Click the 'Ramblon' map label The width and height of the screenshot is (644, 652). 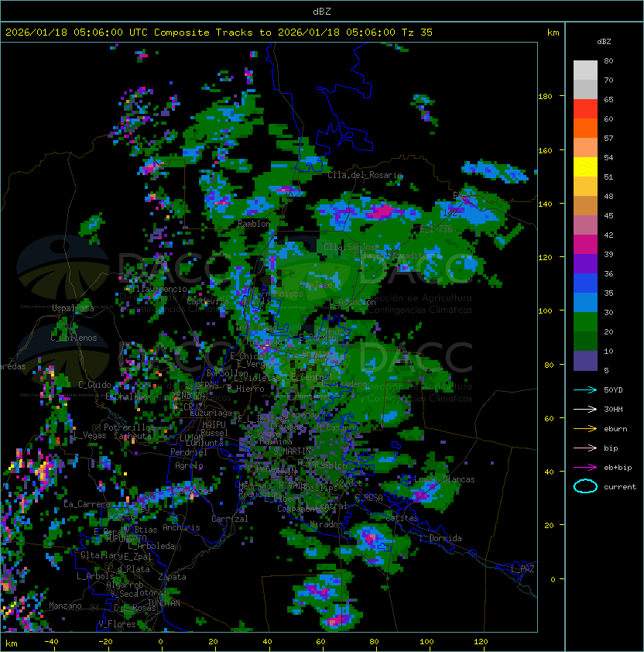[254, 224]
